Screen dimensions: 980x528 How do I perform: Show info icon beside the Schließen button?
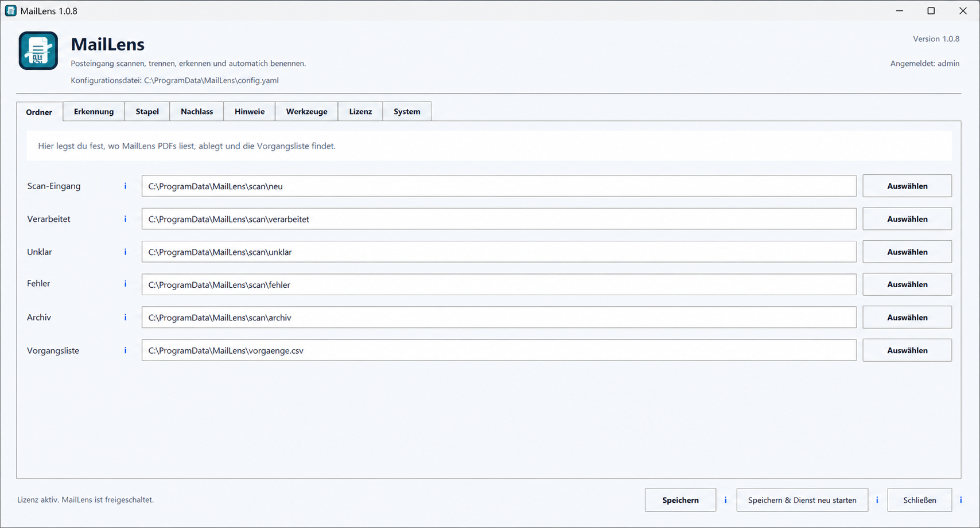pyautogui.click(x=961, y=500)
